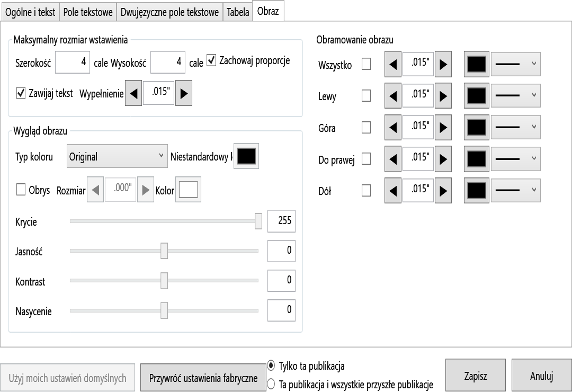Increase Góra border width

[443, 127]
